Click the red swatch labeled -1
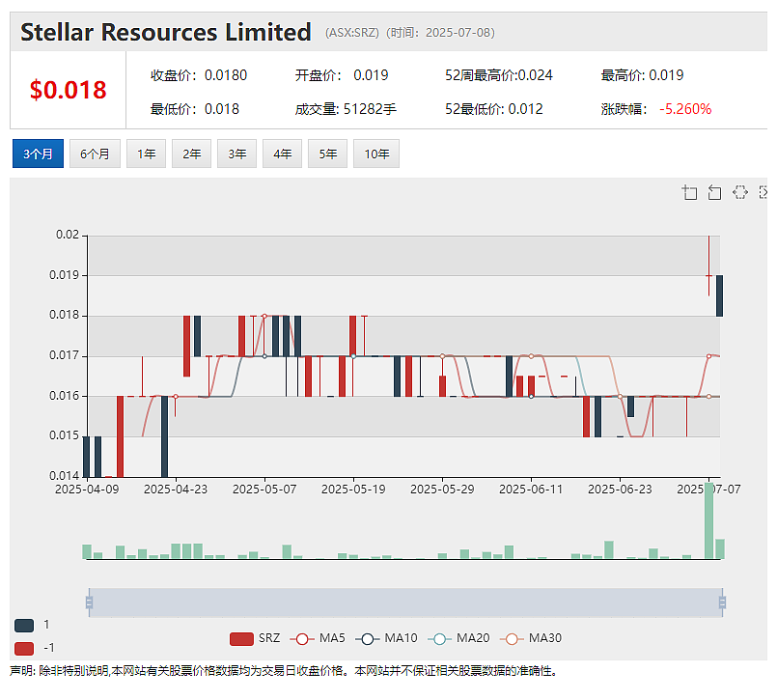777x700 pixels. pyautogui.click(x=24, y=649)
